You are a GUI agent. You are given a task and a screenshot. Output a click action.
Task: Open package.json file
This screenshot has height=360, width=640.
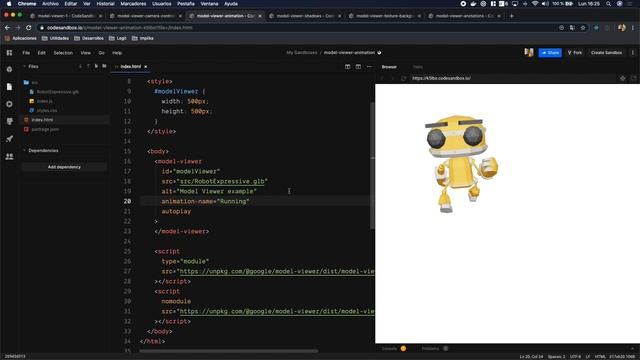pos(45,129)
